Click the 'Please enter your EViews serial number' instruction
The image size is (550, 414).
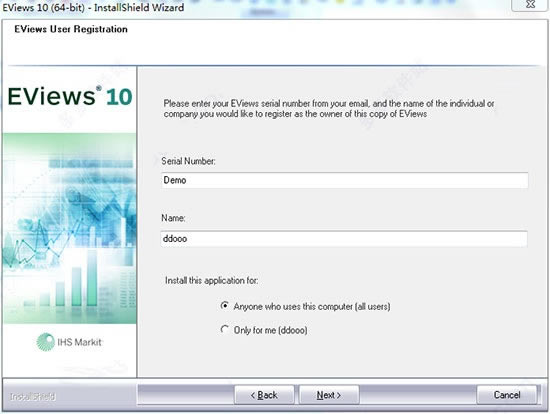pyautogui.click(x=329, y=108)
